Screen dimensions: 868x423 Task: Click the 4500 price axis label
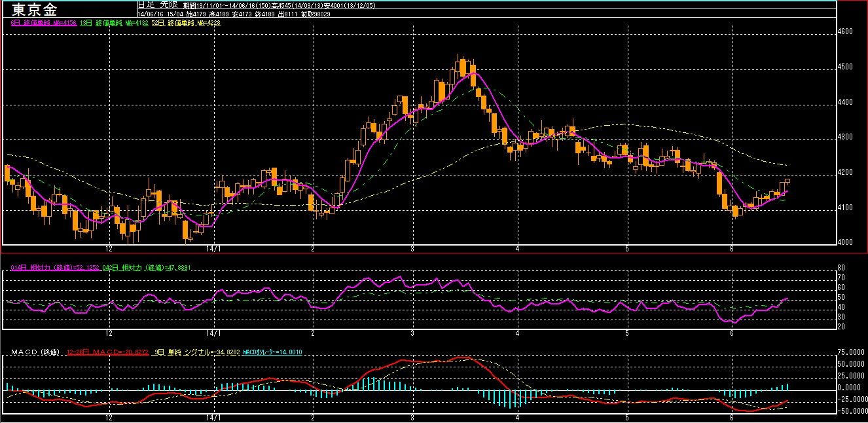click(x=846, y=67)
